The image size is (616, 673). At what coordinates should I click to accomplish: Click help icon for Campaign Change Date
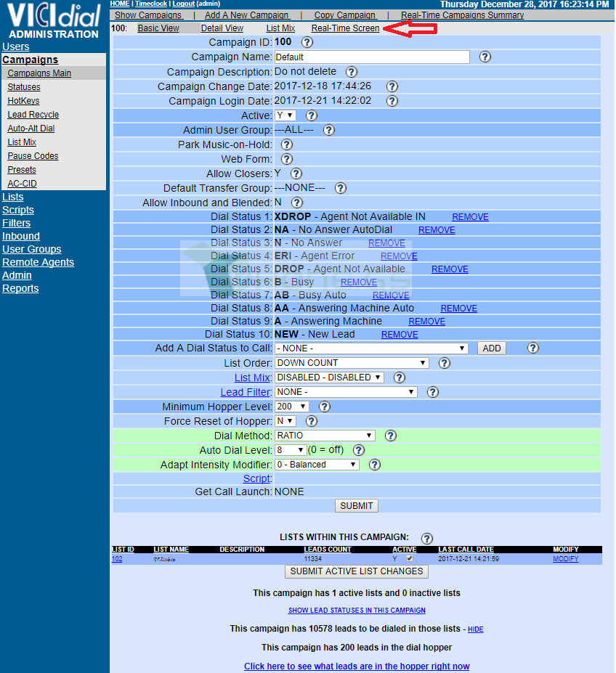392,86
